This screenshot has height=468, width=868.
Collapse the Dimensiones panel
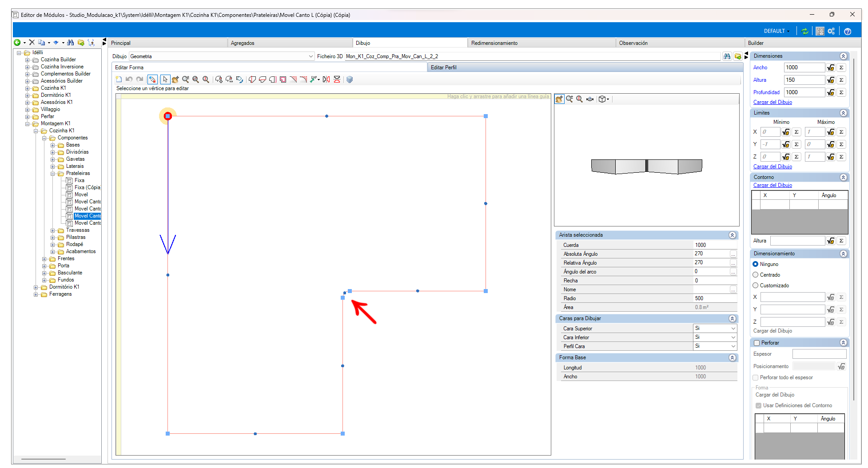[x=843, y=56]
